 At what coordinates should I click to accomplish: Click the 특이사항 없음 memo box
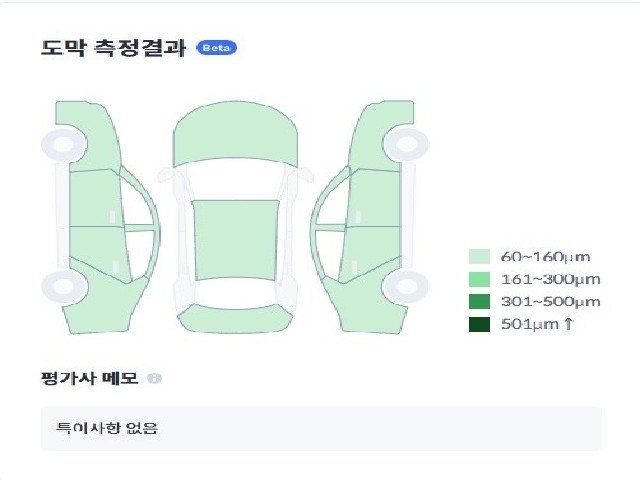pyautogui.click(x=321, y=428)
